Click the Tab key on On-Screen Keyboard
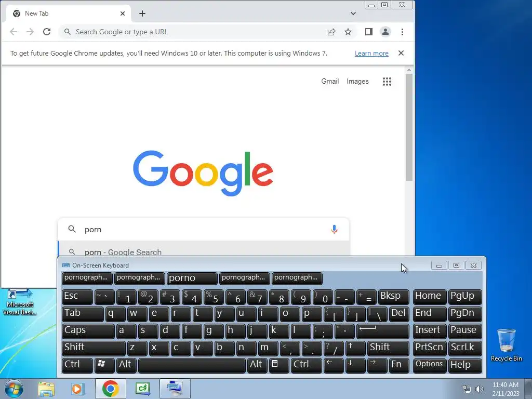 pos(83,314)
